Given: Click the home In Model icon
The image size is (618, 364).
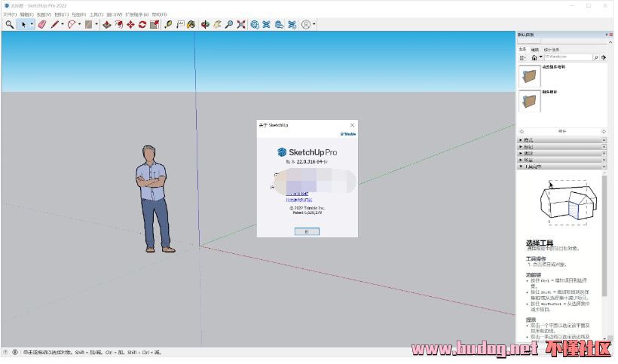Looking at the screenshot, I should click(x=536, y=58).
